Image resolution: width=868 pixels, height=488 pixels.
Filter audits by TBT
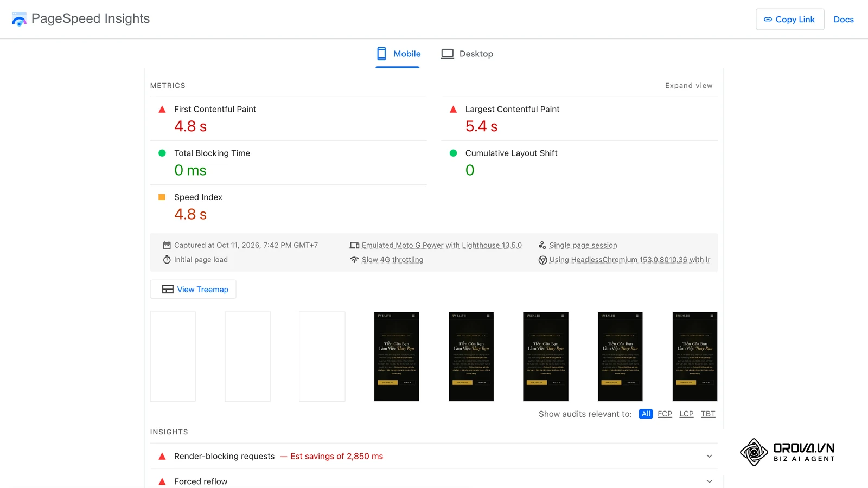click(x=708, y=414)
